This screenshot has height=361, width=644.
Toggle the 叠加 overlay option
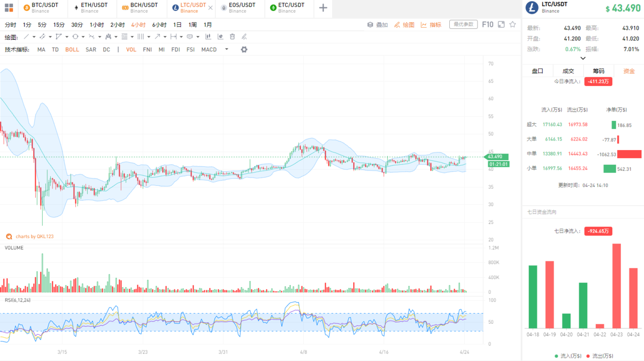pos(377,25)
